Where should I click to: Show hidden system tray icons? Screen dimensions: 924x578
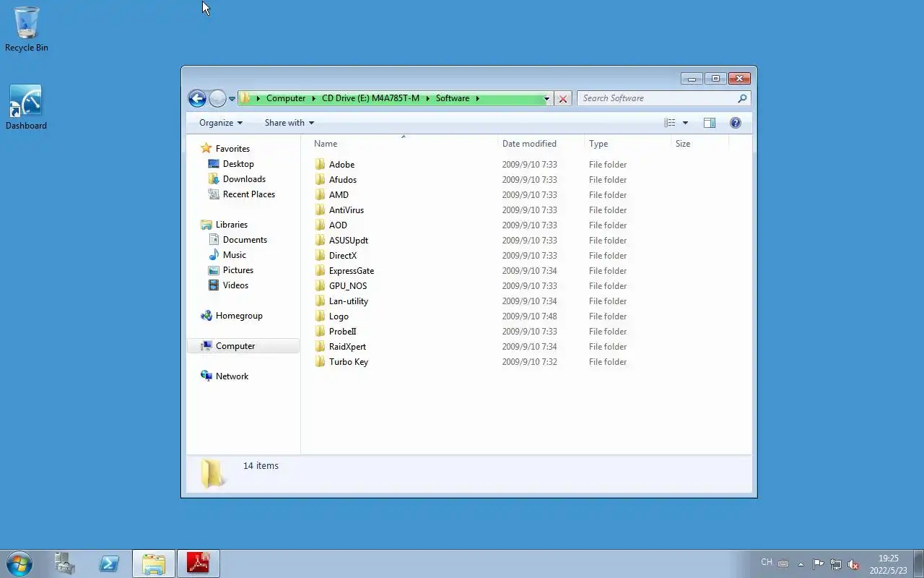[801, 564]
